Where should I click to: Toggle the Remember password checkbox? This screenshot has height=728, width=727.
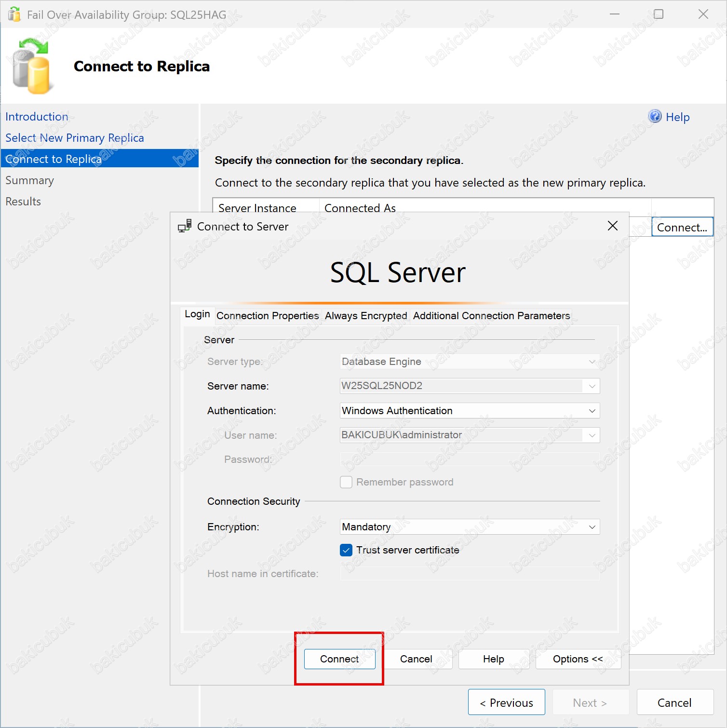(346, 482)
